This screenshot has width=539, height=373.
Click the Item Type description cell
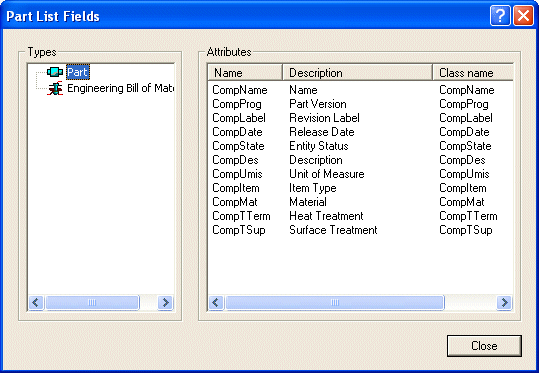[312, 188]
